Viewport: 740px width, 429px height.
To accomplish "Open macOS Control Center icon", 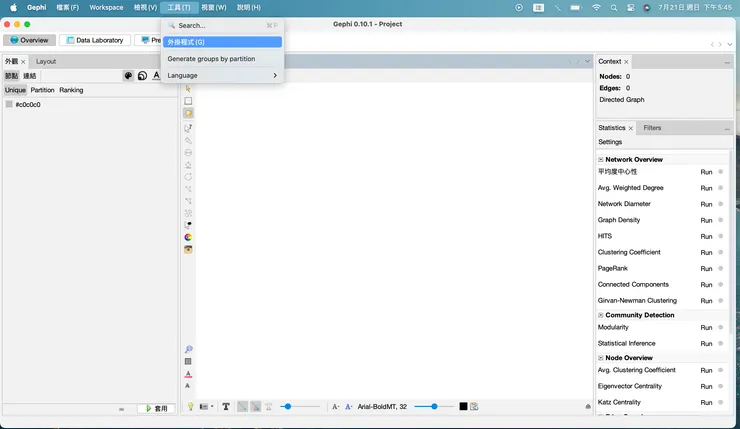I will point(631,8).
